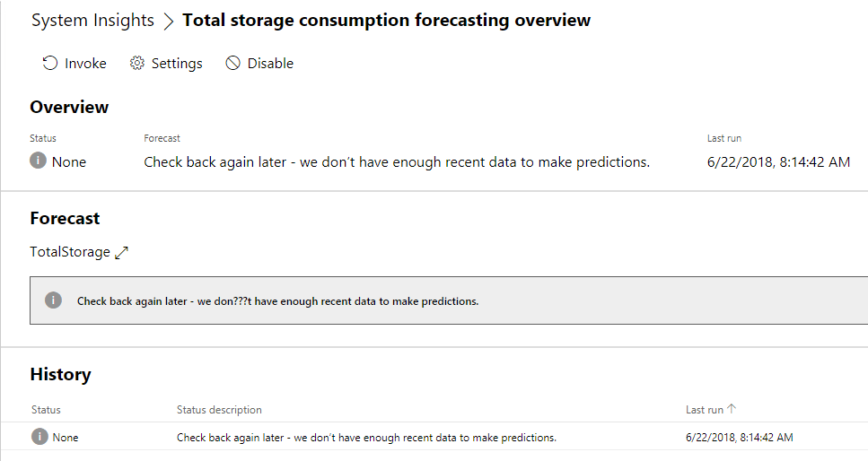Click the Settings gear icon

pyautogui.click(x=137, y=63)
